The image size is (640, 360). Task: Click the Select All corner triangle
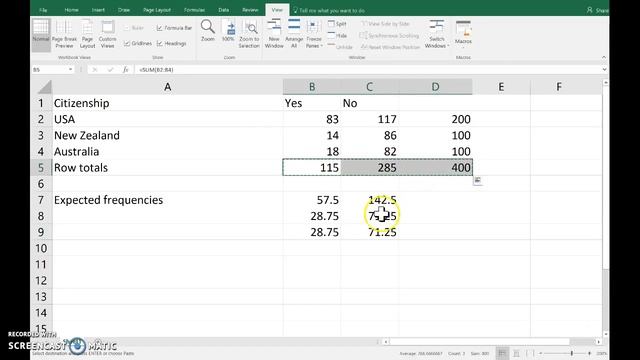[x=45, y=87]
